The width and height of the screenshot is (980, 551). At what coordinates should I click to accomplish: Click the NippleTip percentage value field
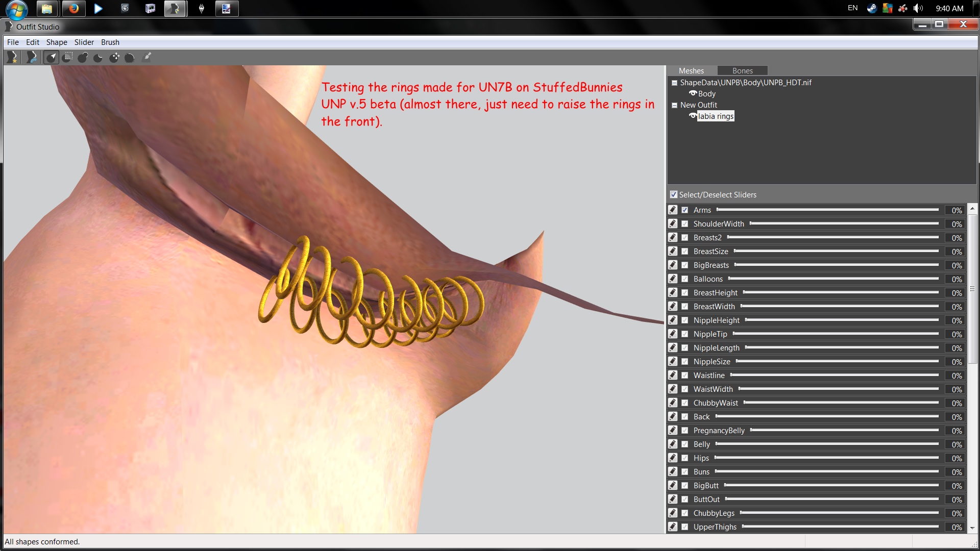coord(955,334)
